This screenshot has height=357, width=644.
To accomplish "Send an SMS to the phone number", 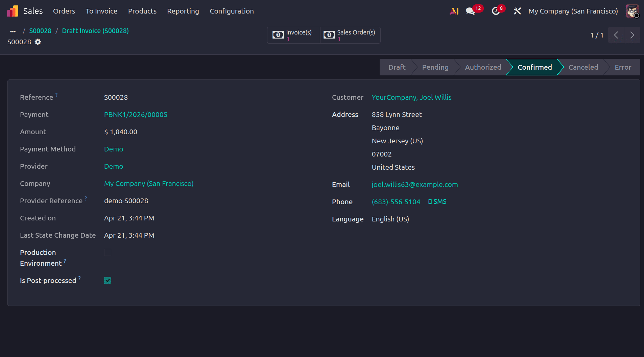I will (x=437, y=202).
